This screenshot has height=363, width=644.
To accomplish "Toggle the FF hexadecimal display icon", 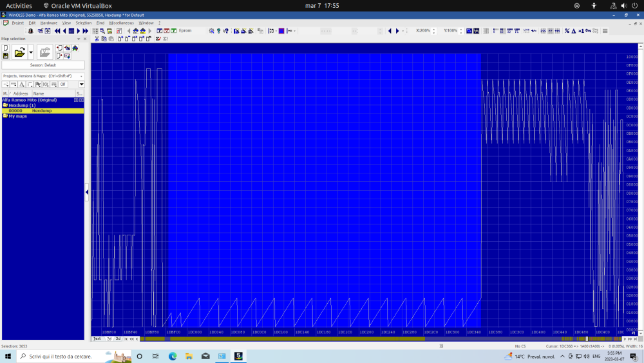I will (551, 31).
